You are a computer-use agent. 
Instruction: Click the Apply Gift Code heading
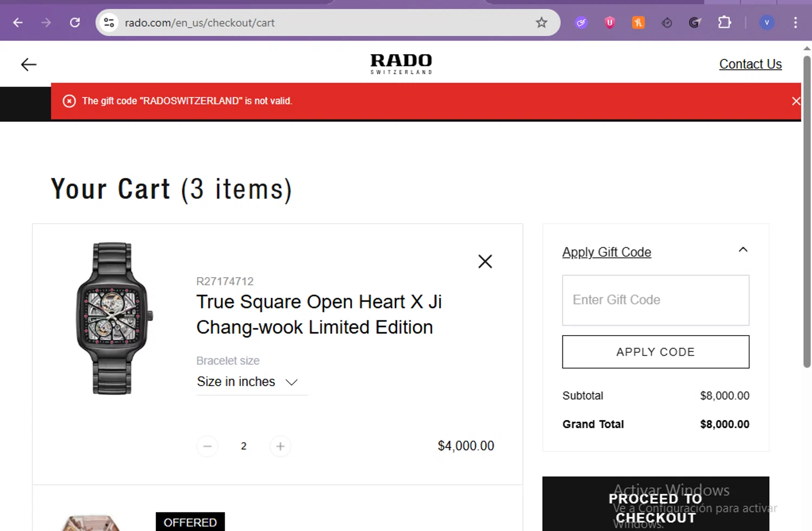click(x=606, y=252)
